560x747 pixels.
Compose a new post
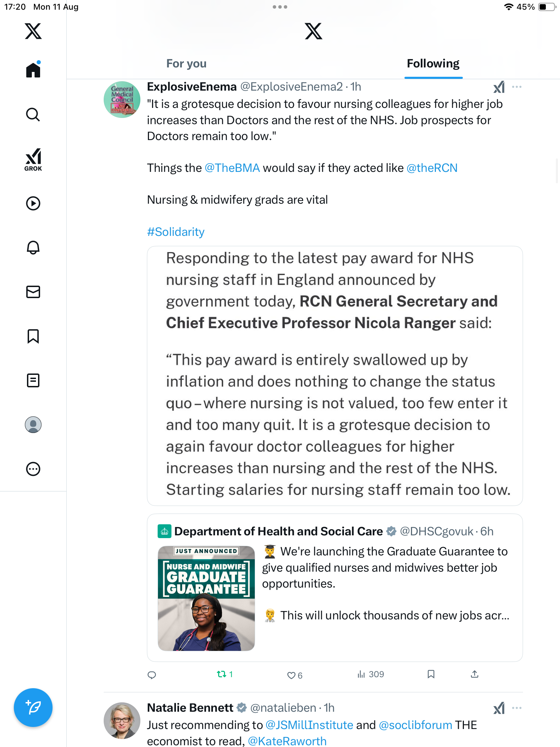(33, 708)
